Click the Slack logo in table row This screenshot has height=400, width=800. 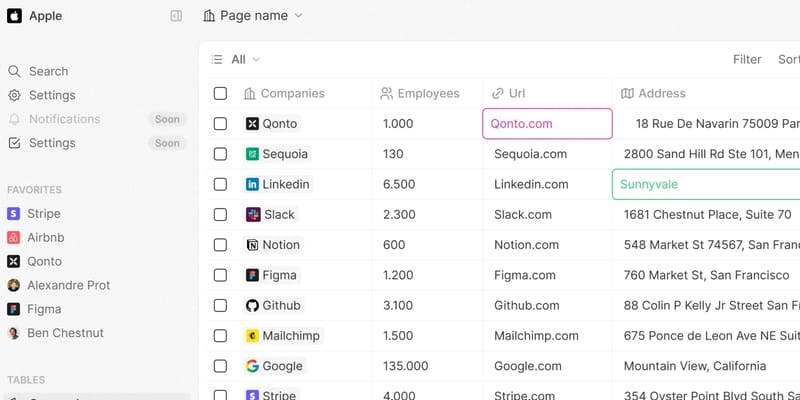[x=253, y=214]
